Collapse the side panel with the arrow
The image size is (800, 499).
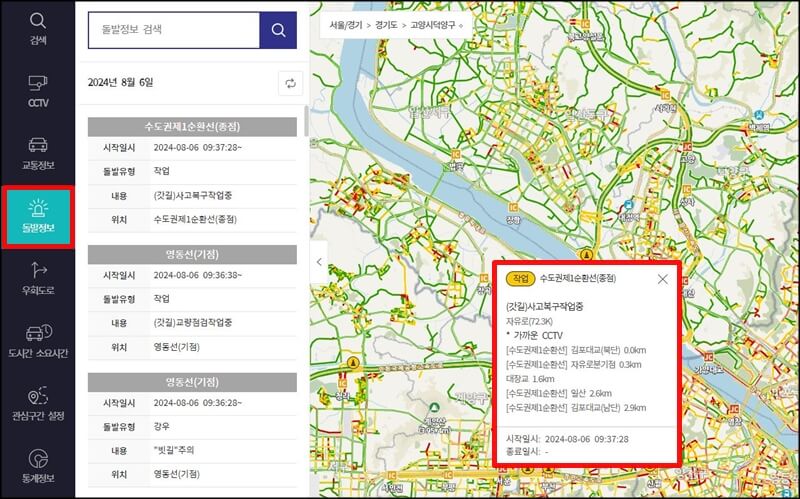(x=319, y=262)
